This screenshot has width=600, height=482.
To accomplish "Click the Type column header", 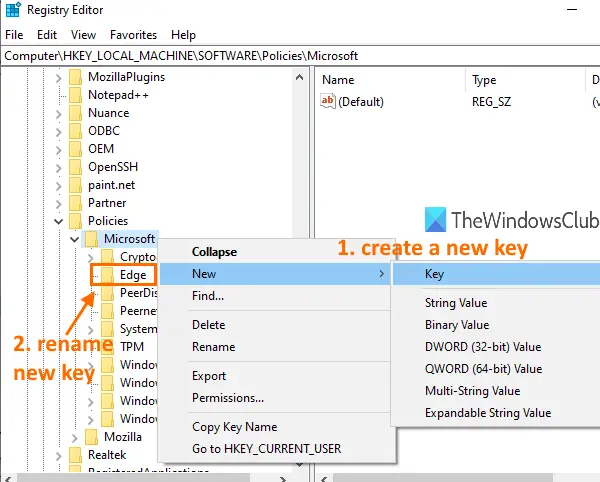I will [x=525, y=80].
